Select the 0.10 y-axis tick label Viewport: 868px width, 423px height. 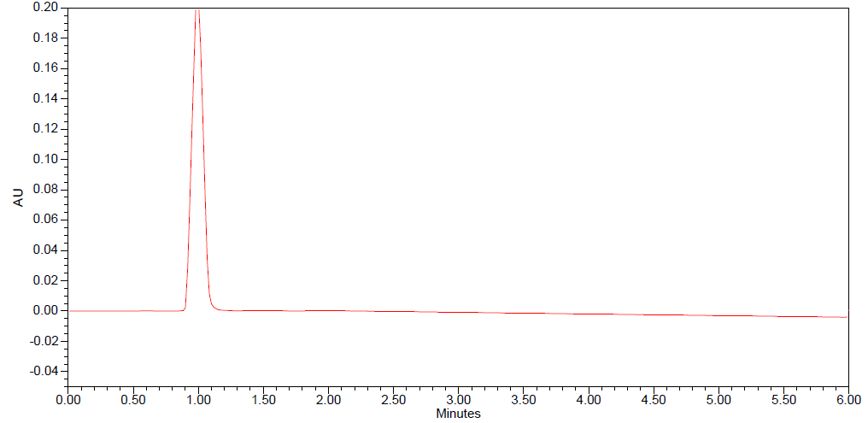[47, 159]
